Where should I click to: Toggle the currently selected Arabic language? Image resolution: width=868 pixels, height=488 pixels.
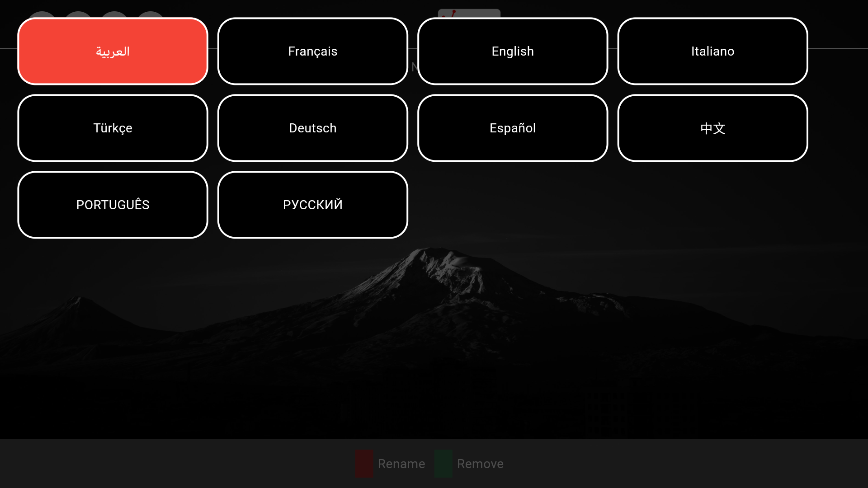pyautogui.click(x=113, y=51)
